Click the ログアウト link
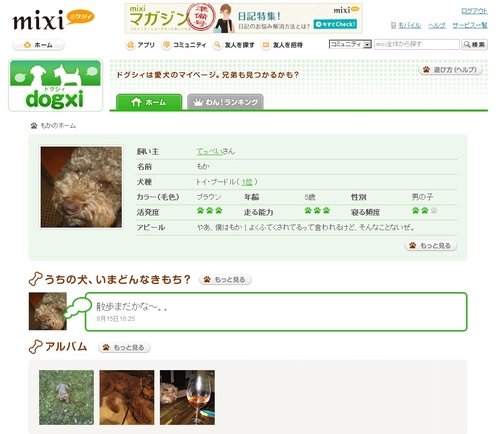The height and width of the screenshot is (434, 500). [474, 11]
